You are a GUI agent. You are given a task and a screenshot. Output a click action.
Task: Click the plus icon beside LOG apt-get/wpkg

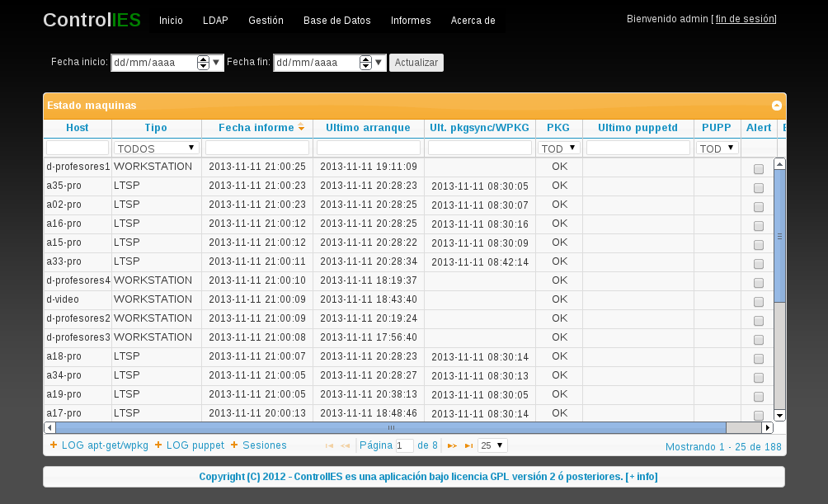[54, 445]
